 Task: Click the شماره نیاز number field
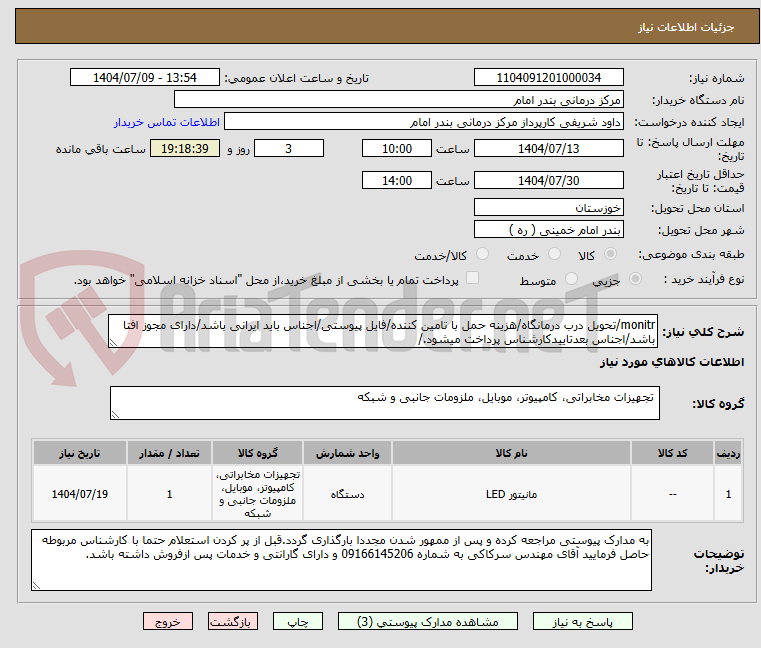point(548,78)
